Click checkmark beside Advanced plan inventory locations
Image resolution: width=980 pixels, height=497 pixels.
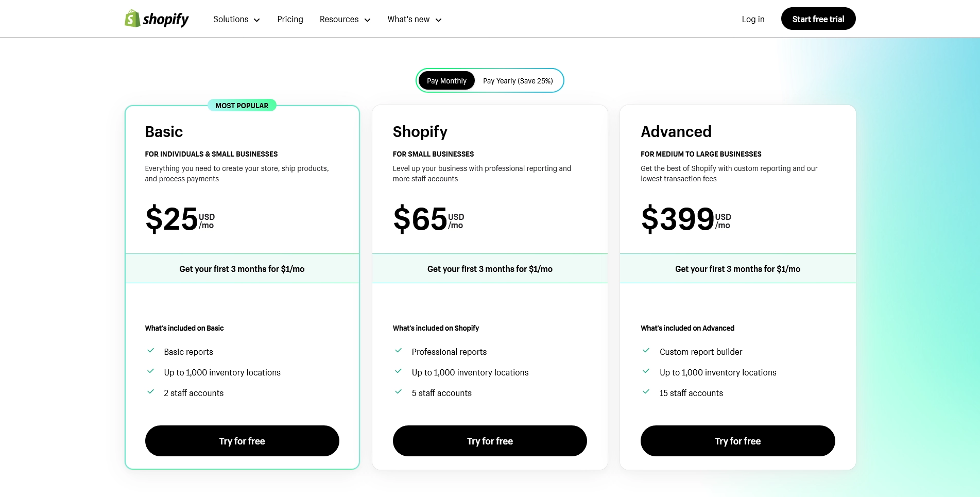coord(646,371)
